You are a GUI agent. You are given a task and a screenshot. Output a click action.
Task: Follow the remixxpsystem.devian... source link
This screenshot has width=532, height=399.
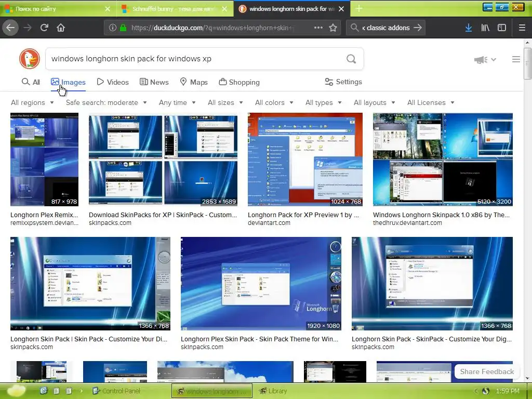tap(45, 223)
